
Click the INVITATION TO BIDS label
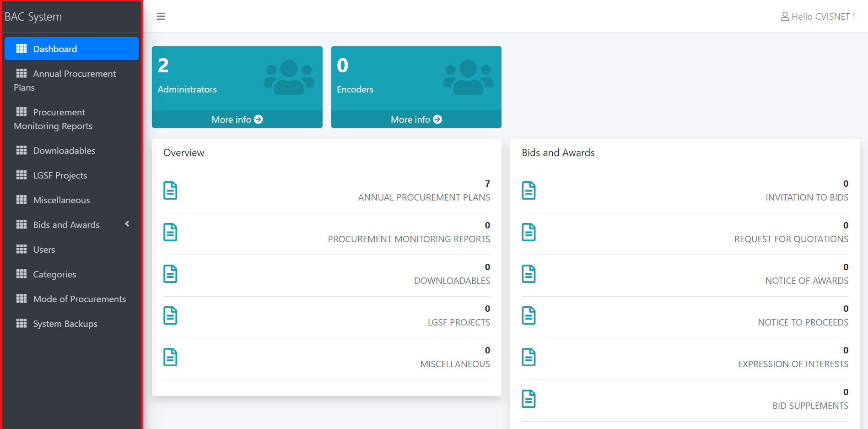(x=807, y=197)
